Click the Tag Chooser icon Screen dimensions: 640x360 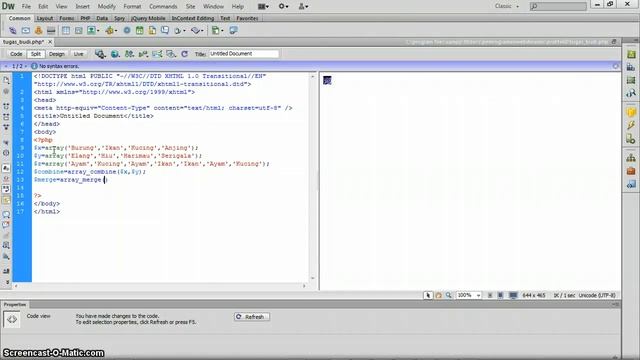click(233, 31)
